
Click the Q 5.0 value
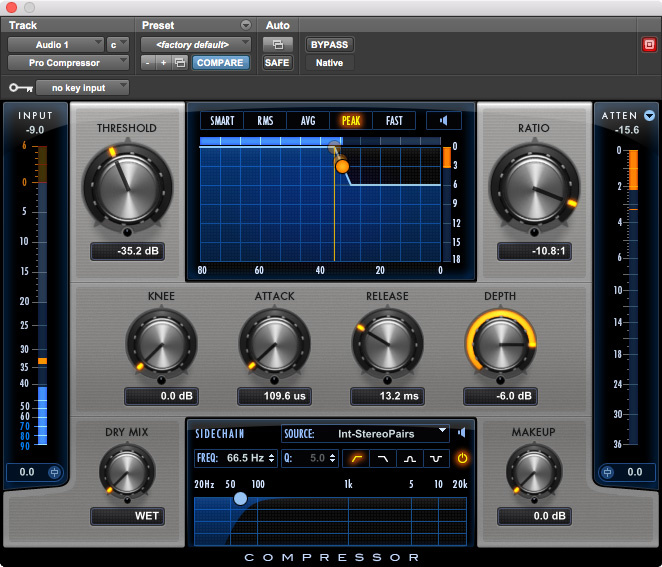tap(317, 458)
